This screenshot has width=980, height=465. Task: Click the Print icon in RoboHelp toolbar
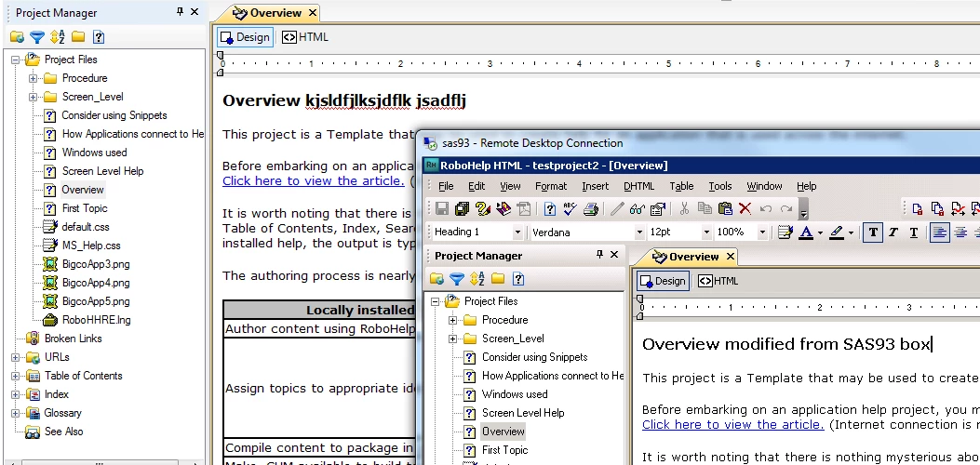click(591, 208)
